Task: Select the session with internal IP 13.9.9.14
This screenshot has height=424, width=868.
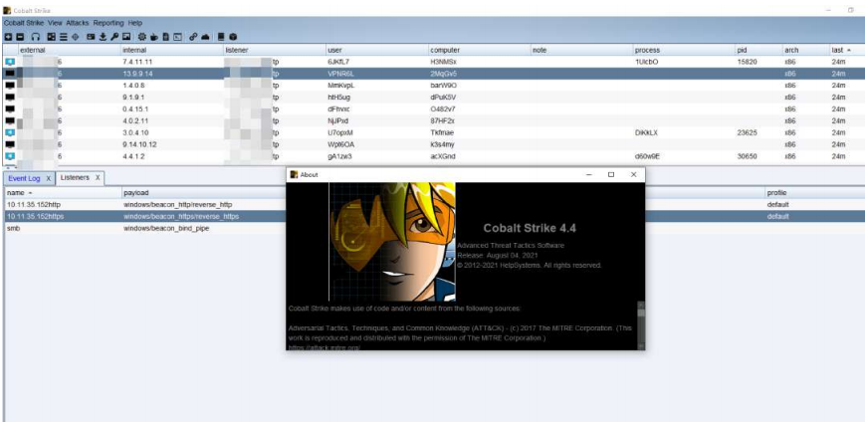Action: point(435,74)
